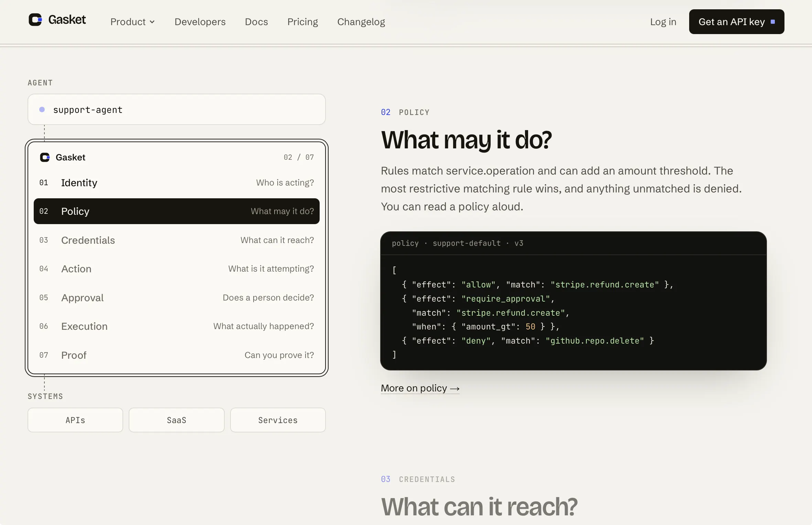The width and height of the screenshot is (812, 525).
Task: Click the "02 / 07" step counter
Action: (299, 157)
